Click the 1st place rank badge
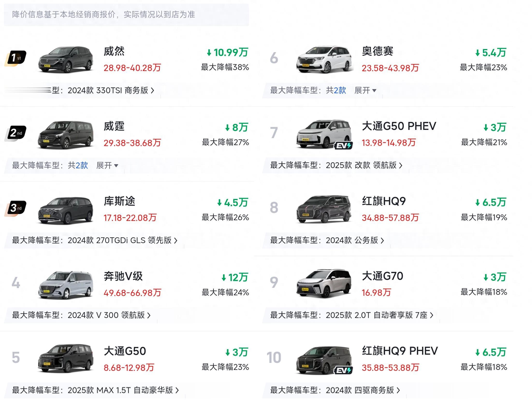532x402 pixels. pyautogui.click(x=16, y=58)
